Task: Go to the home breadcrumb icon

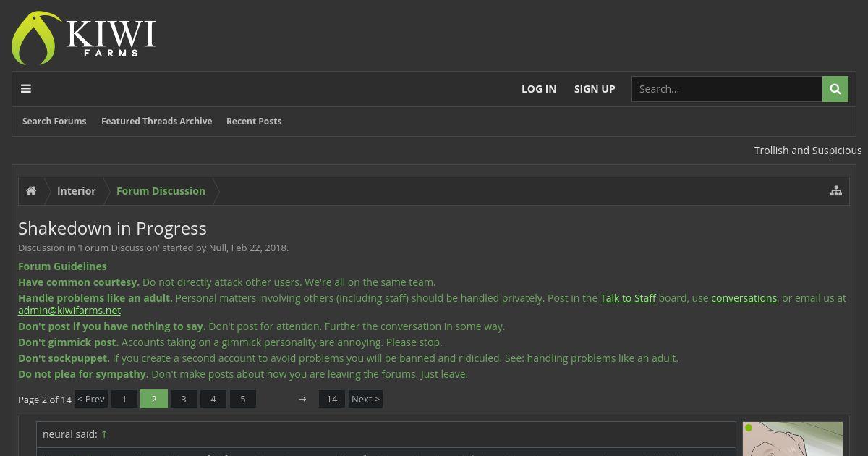Action: 31,191
